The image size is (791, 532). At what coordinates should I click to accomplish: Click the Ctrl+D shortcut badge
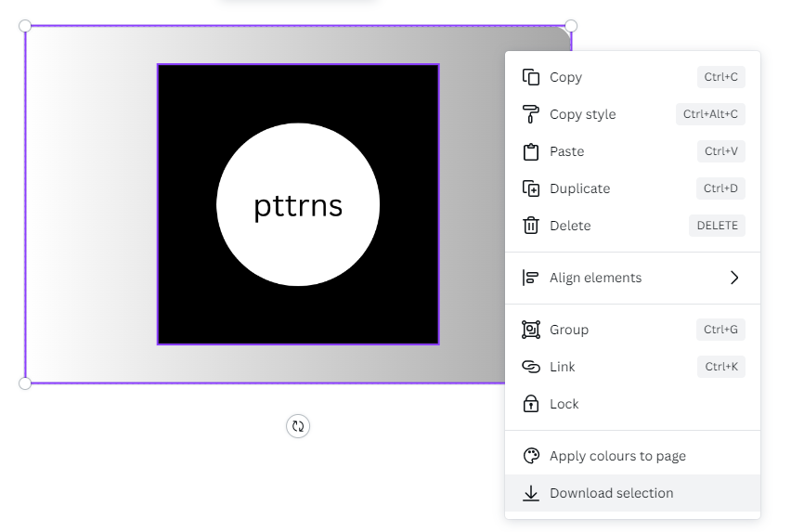coord(720,188)
